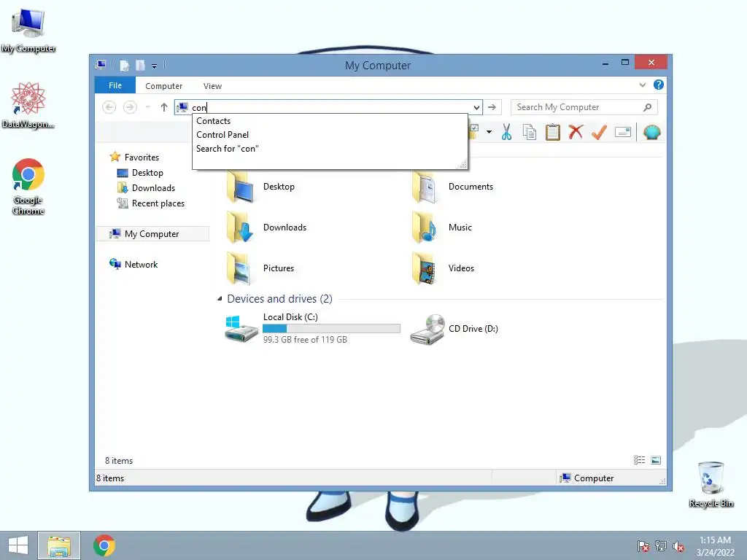Click the Go arrow next to address bar

coord(492,107)
